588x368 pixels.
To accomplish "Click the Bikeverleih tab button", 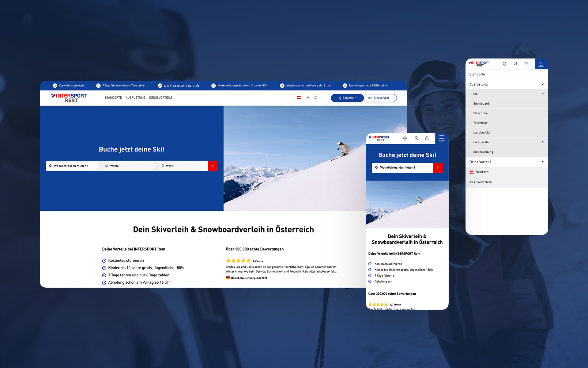I will click(378, 98).
